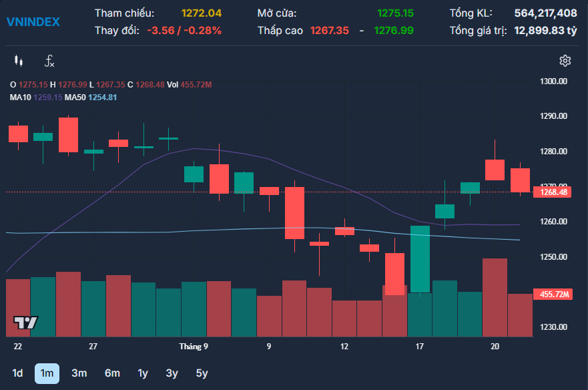This screenshot has width=588, height=390.
Task: Click the date 17 axis marker
Action: point(419,347)
